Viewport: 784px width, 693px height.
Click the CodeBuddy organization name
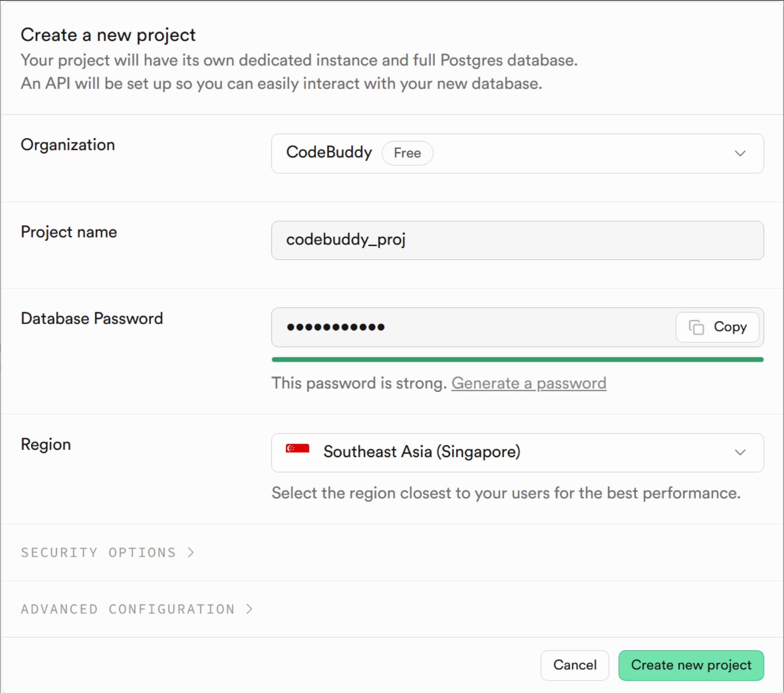click(x=329, y=152)
